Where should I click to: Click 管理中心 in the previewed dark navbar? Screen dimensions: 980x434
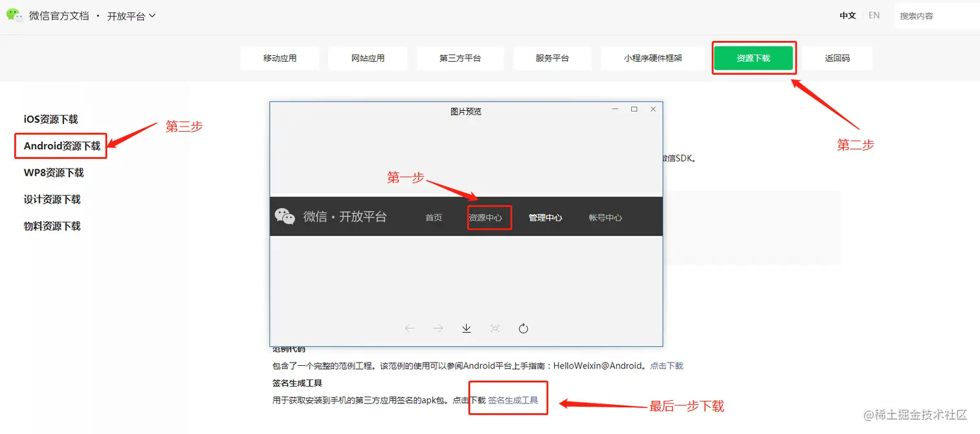click(x=545, y=217)
